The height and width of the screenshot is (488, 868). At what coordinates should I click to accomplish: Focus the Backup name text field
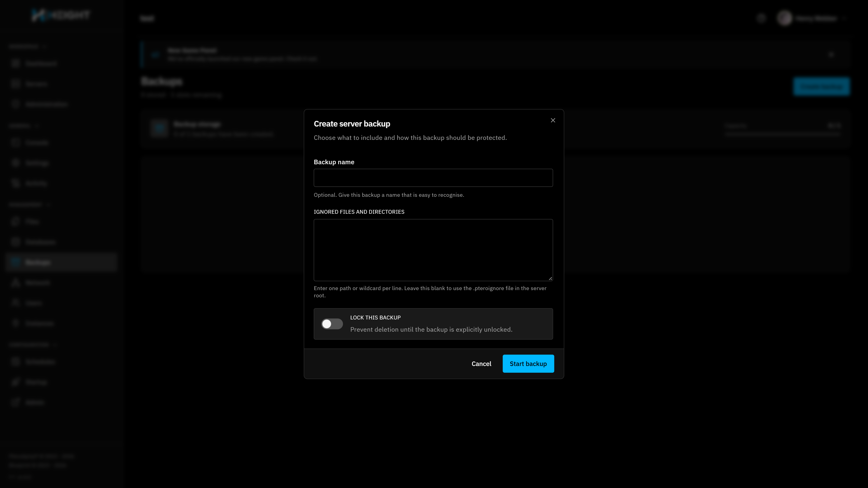click(x=433, y=178)
